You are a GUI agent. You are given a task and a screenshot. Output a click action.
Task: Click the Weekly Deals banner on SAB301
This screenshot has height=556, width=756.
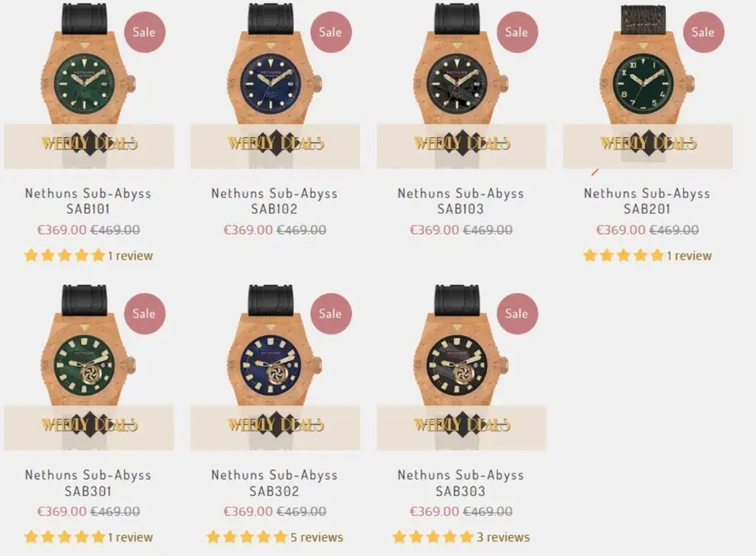click(x=88, y=425)
